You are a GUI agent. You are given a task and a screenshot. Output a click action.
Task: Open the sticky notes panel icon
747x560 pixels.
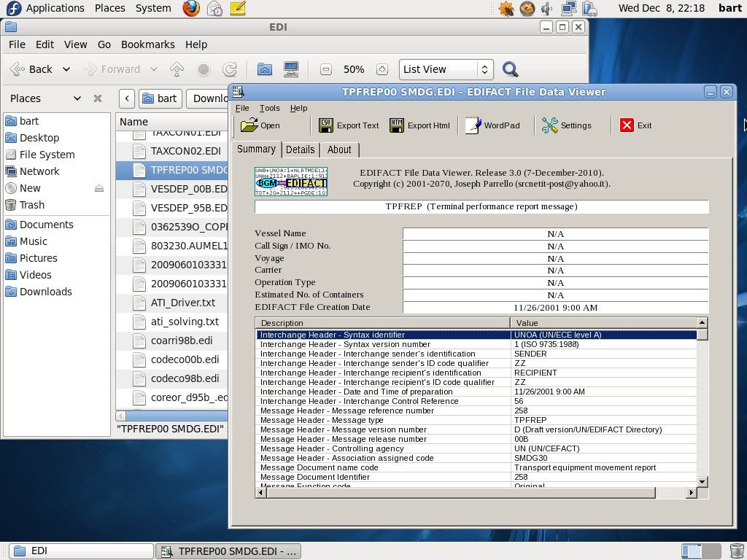(x=238, y=8)
